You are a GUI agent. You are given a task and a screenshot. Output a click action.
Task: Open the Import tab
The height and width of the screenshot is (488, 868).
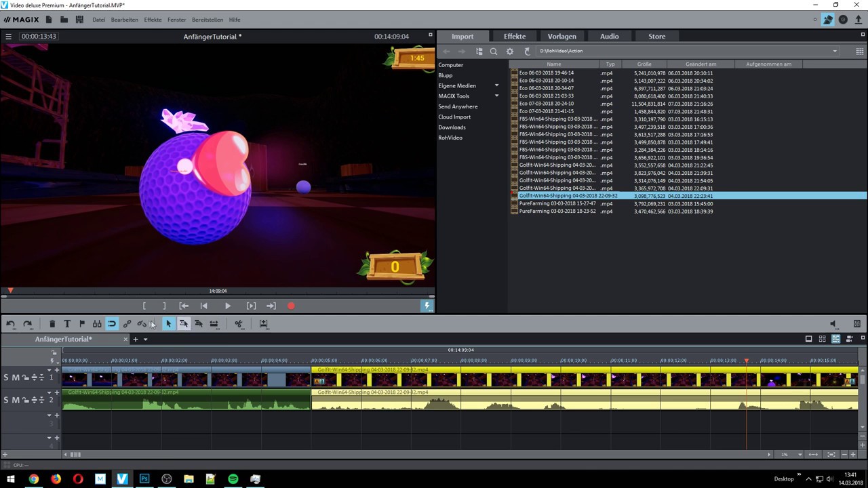tap(462, 37)
